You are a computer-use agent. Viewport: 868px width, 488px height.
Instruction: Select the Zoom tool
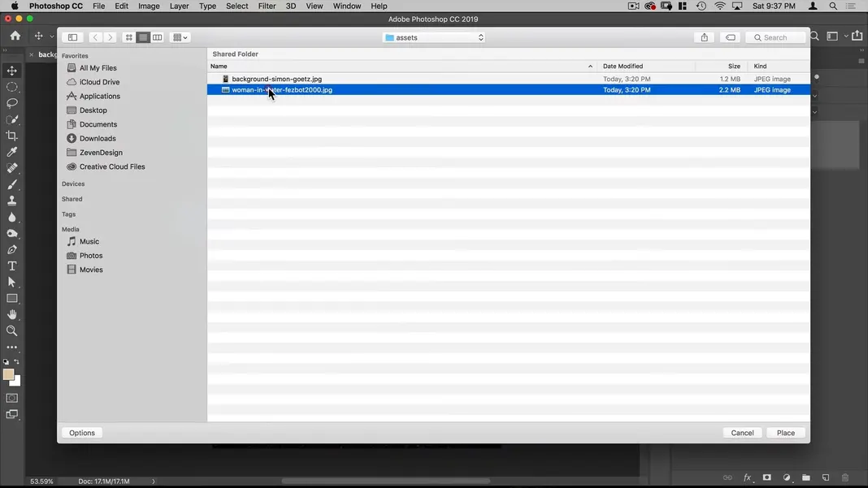coord(11,330)
